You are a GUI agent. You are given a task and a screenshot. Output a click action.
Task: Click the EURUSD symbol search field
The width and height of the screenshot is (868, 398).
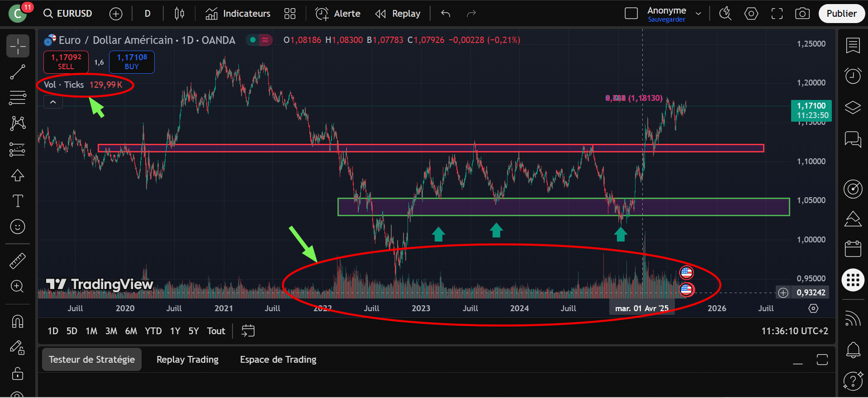tap(68, 14)
